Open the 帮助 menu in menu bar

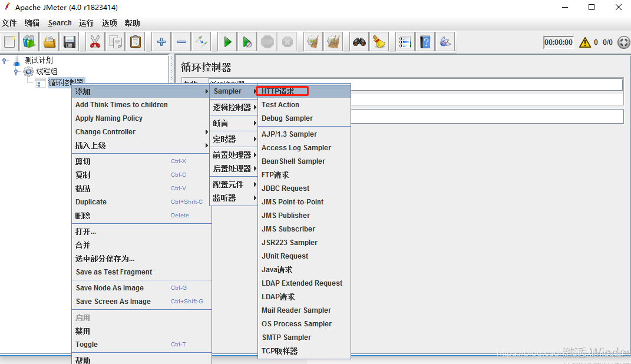132,23
